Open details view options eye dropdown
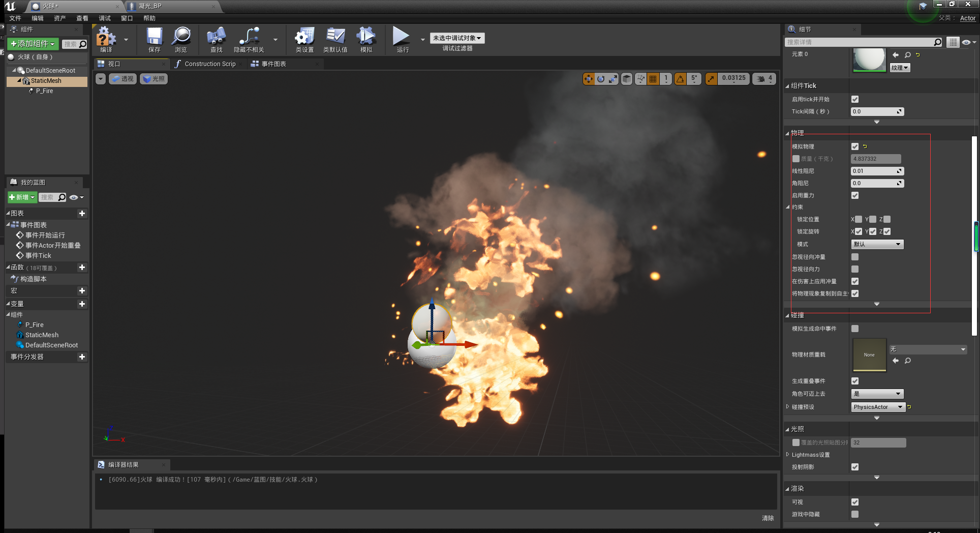 969,42
